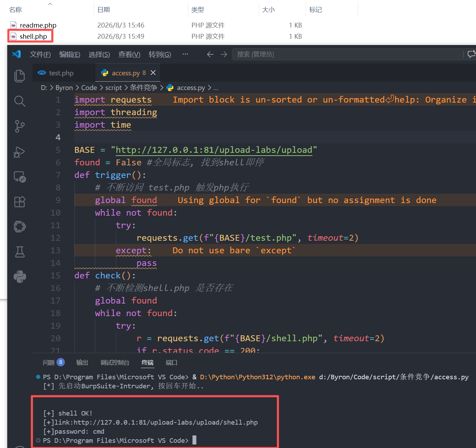Click the D: breadcrumb segment

[44, 88]
